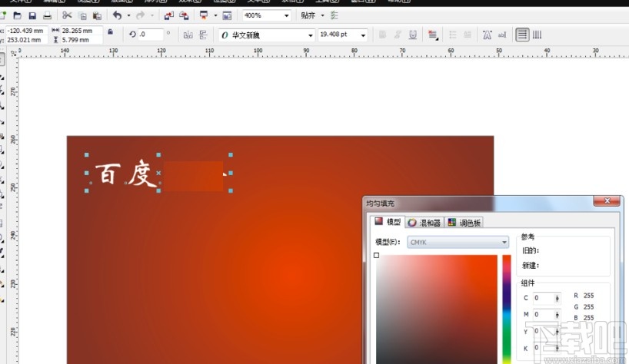Click the y position field 253.021 mm
Viewport: 629px width, 364px height.
pyautogui.click(x=26, y=40)
